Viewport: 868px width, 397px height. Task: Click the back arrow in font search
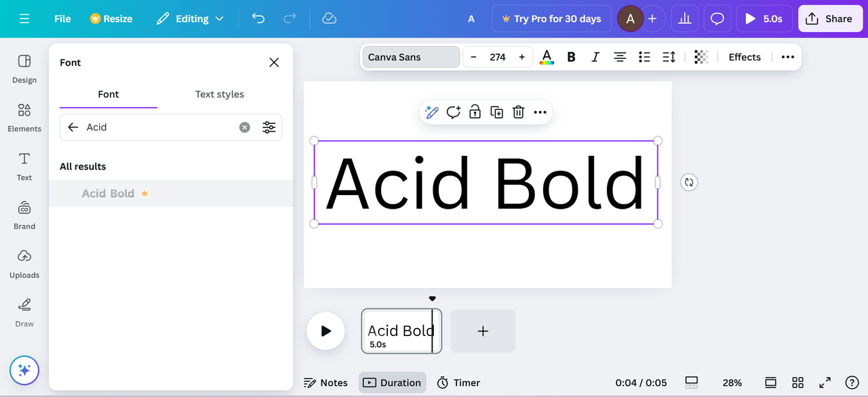pyautogui.click(x=73, y=127)
